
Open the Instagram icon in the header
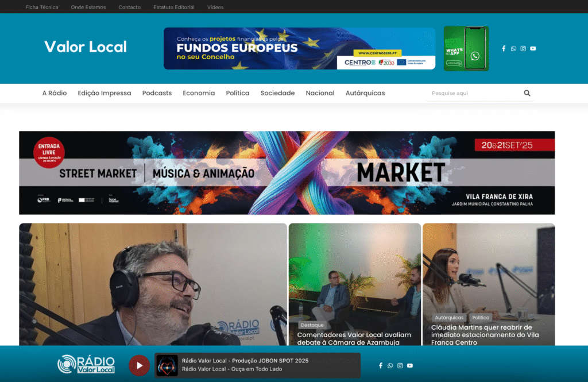tap(523, 48)
